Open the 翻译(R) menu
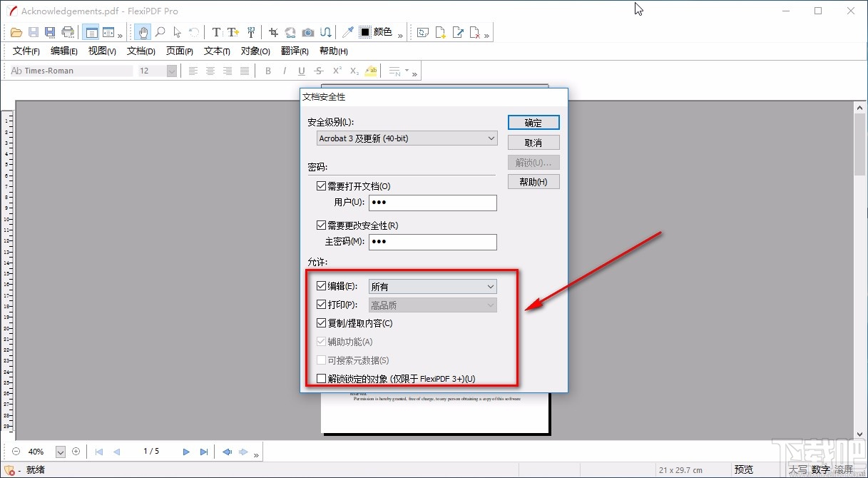 [295, 51]
